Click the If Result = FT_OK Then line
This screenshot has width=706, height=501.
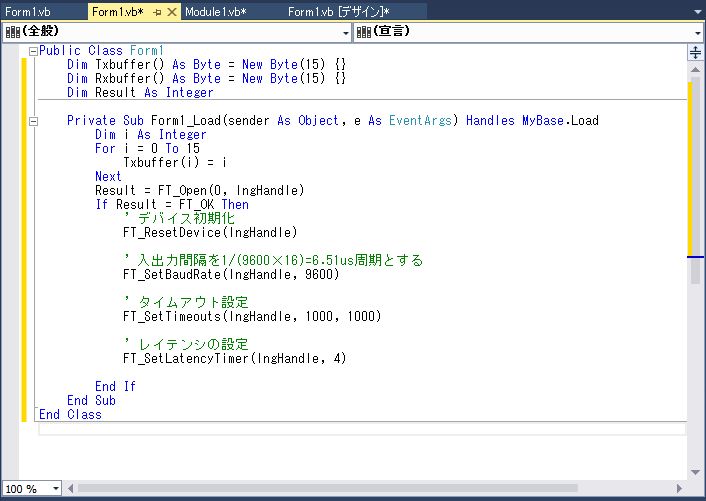pos(172,204)
